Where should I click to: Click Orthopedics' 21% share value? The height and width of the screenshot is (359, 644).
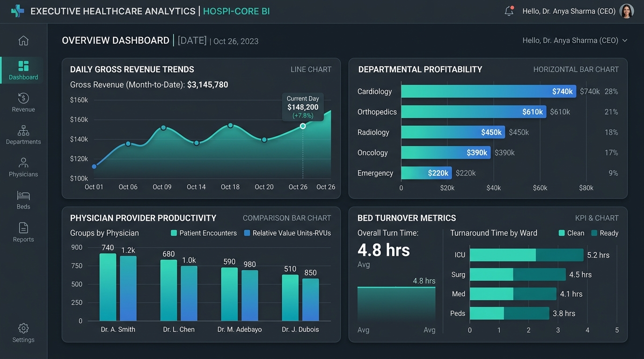tap(611, 112)
